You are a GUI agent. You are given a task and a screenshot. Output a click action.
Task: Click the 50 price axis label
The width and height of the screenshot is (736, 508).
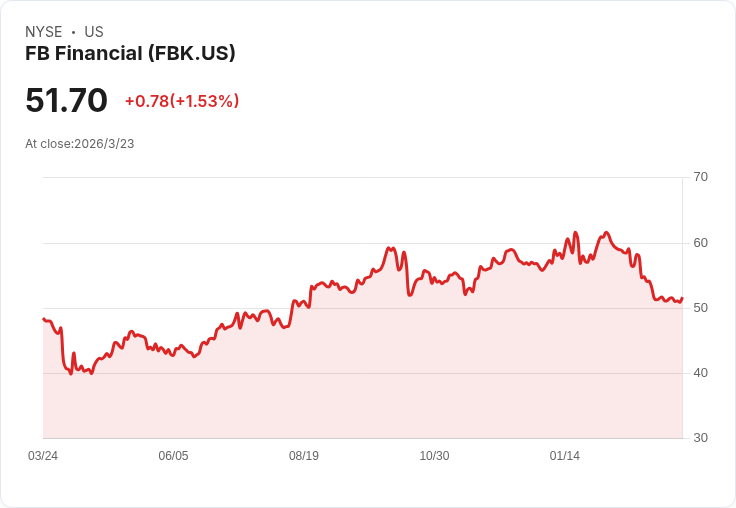pos(701,308)
